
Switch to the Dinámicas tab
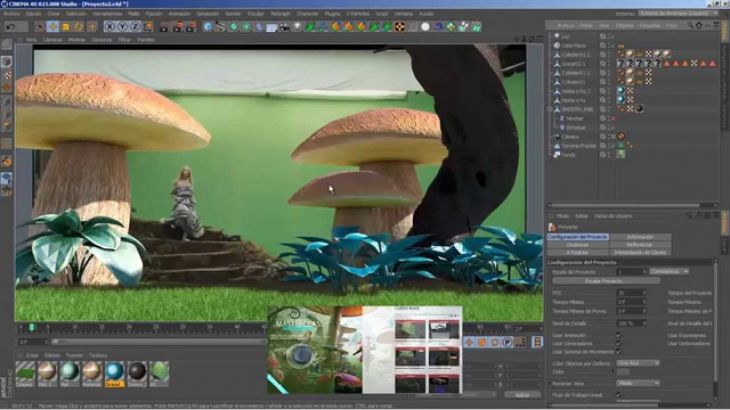click(578, 245)
